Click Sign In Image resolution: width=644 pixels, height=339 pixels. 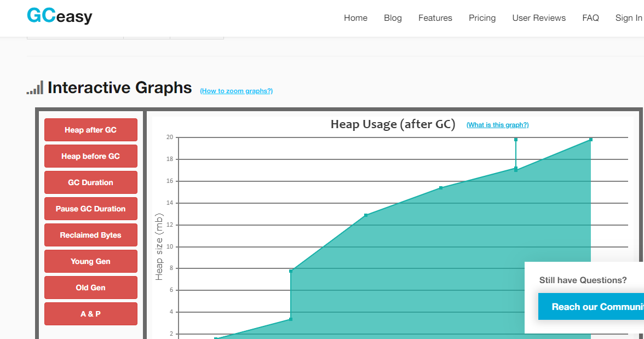coord(629,18)
